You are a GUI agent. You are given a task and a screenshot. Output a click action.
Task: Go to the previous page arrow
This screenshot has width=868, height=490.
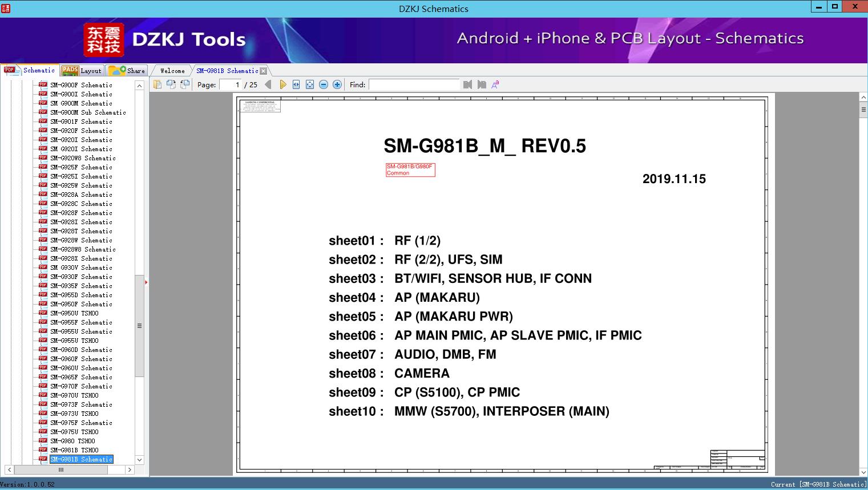point(268,84)
